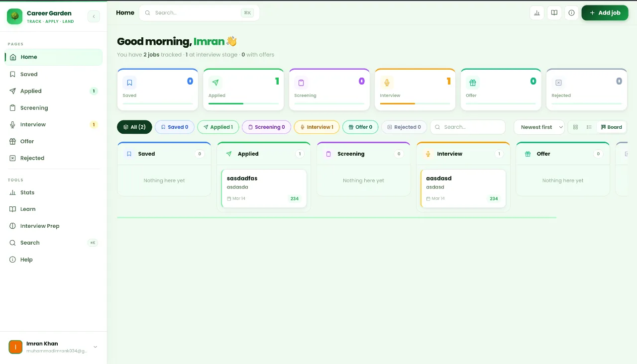Click the Saved card progress bar
The width and height of the screenshot is (637, 364).
tap(158, 103)
